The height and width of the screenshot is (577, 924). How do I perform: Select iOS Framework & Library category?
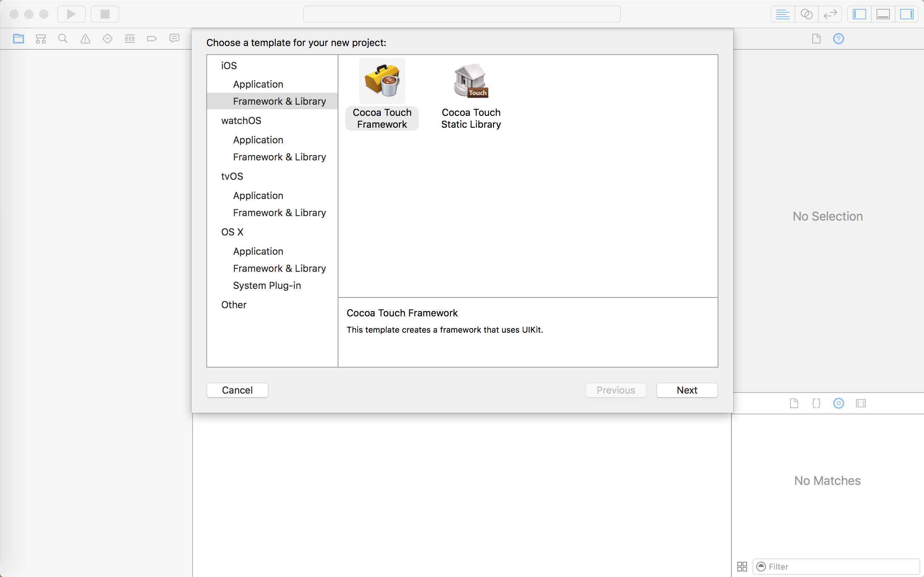279,100
